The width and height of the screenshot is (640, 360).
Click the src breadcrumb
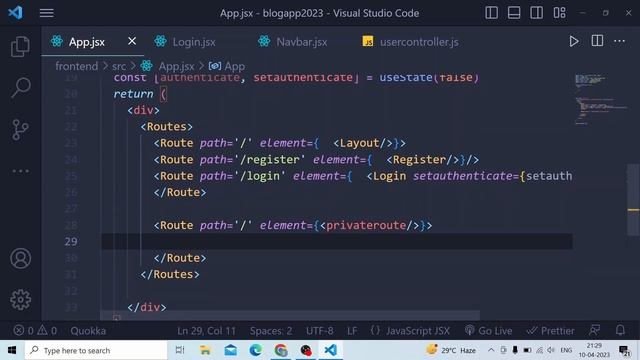click(x=119, y=66)
